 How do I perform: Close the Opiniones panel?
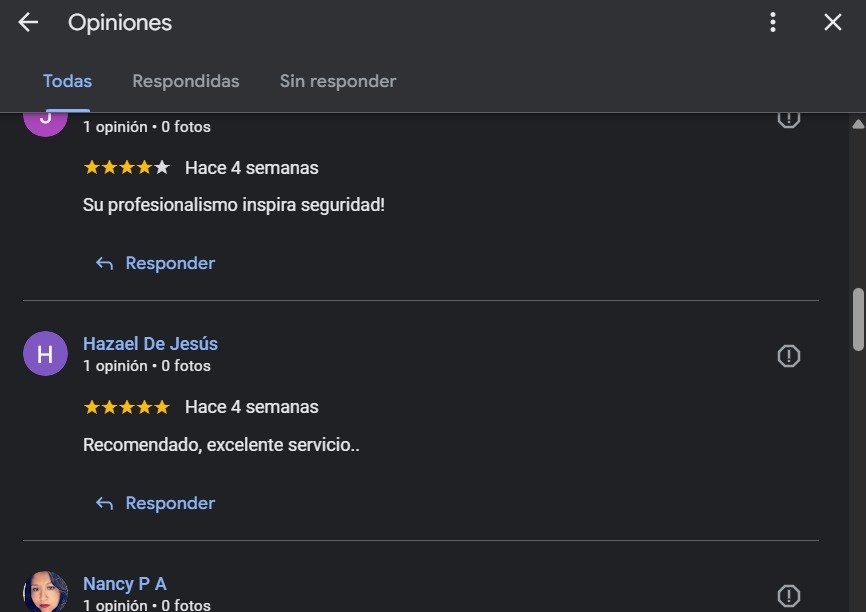click(x=833, y=22)
